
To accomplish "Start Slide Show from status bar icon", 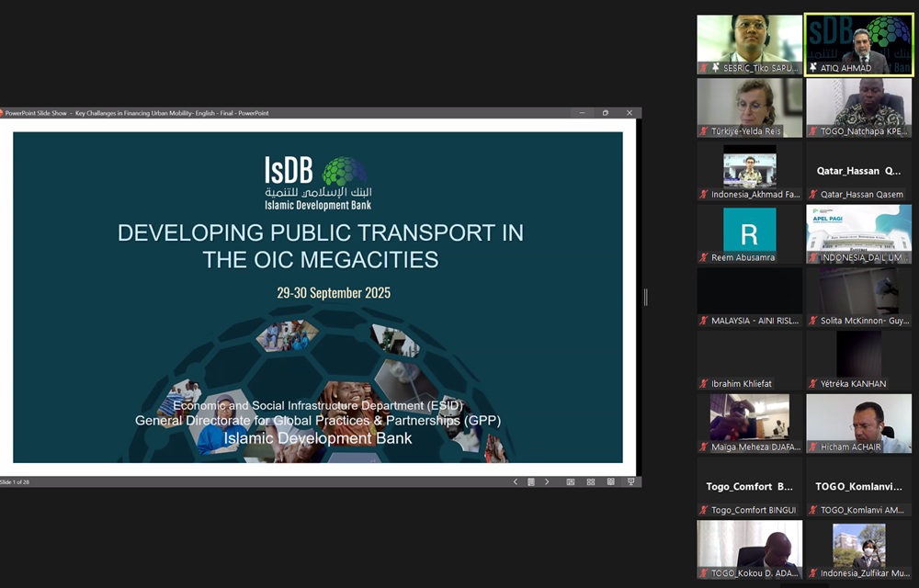I will click(630, 481).
